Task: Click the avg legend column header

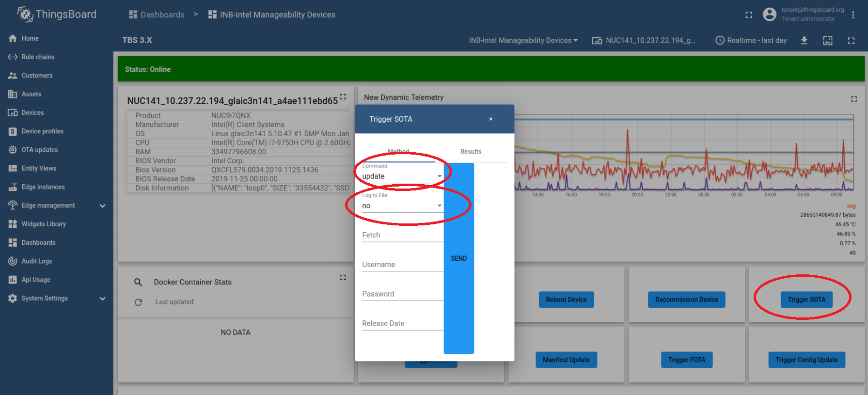Action: pos(851,206)
